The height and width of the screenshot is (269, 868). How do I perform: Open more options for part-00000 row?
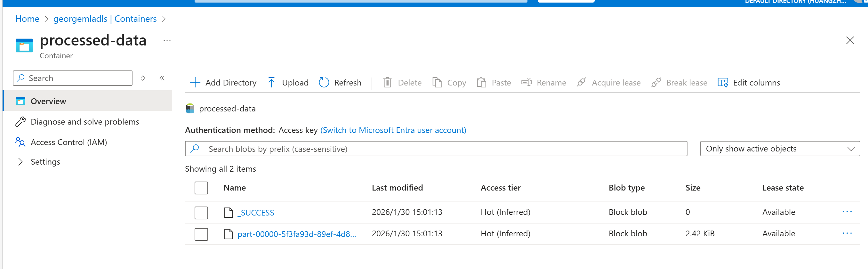click(847, 233)
